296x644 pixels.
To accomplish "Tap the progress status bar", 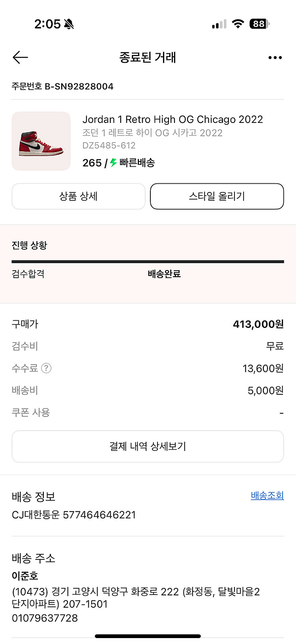I will pos(148,262).
